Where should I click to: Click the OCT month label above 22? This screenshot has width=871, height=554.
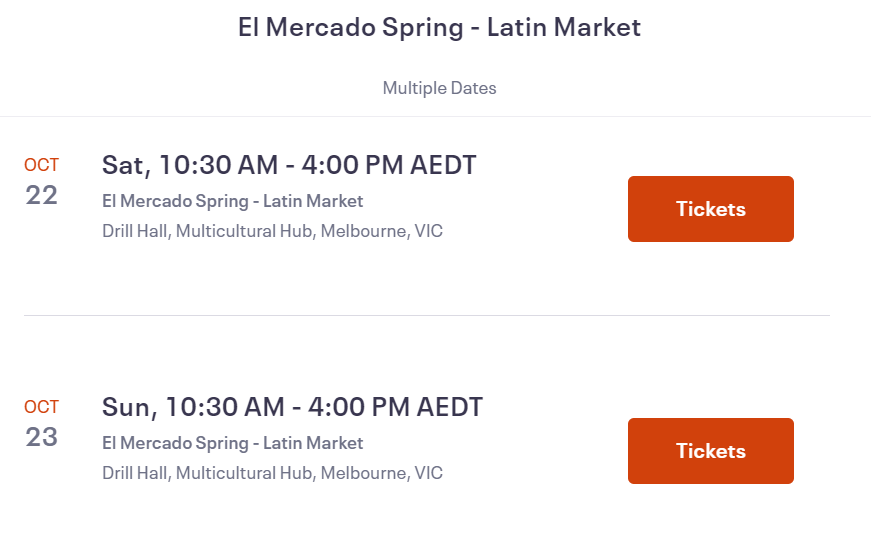[x=41, y=165]
